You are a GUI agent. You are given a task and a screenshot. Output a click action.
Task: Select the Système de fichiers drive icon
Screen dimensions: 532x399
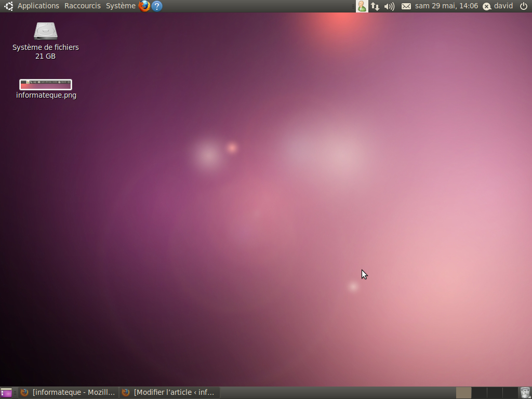tap(46, 31)
